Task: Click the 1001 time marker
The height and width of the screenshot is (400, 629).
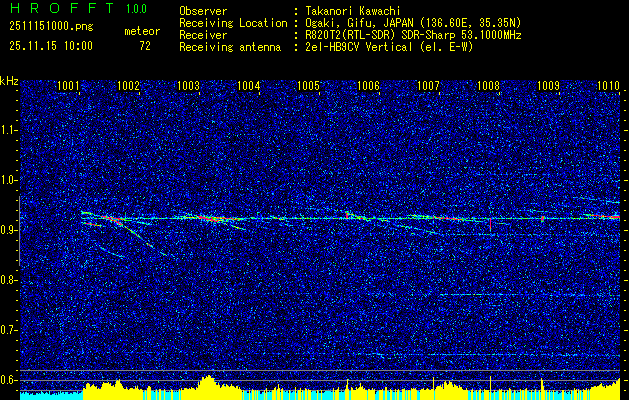Action: 68,86
